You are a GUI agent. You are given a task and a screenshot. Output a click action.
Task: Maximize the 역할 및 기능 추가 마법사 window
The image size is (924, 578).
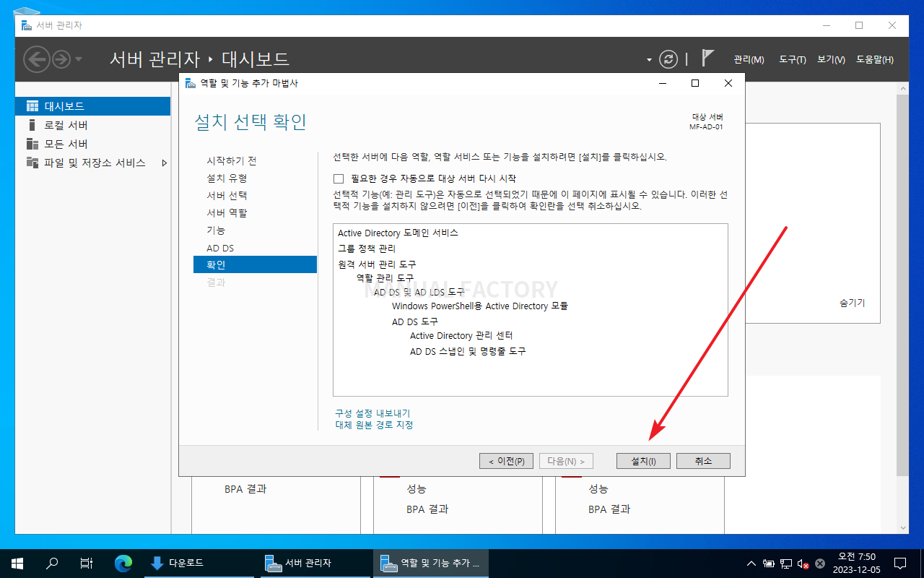(695, 83)
